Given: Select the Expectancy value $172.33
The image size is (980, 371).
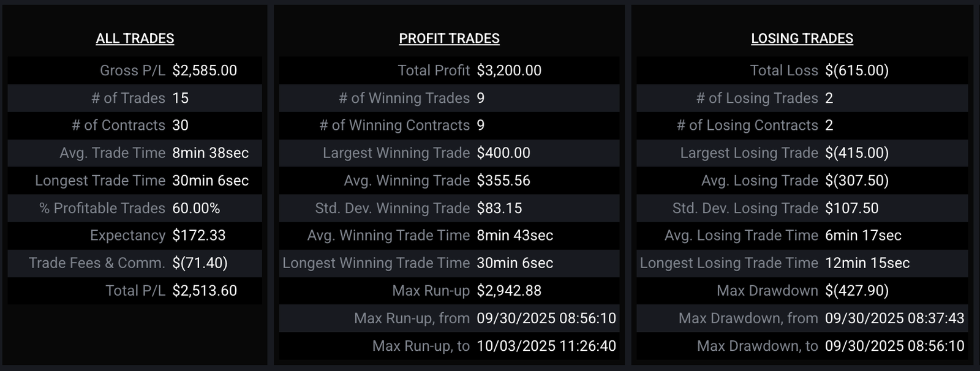Looking at the screenshot, I should [x=199, y=236].
